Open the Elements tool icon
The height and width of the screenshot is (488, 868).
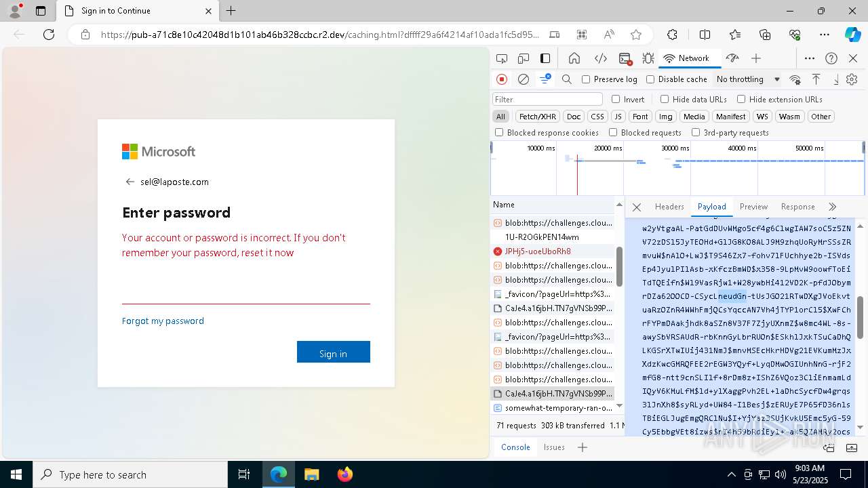[600, 58]
